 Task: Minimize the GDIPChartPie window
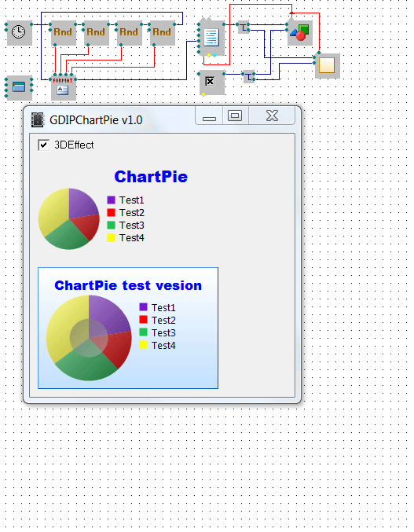209,116
